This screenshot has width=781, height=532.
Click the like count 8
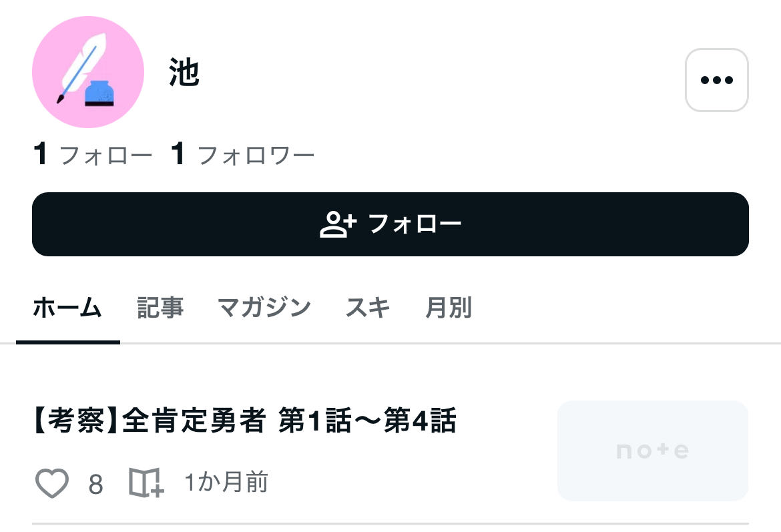pos(95,485)
